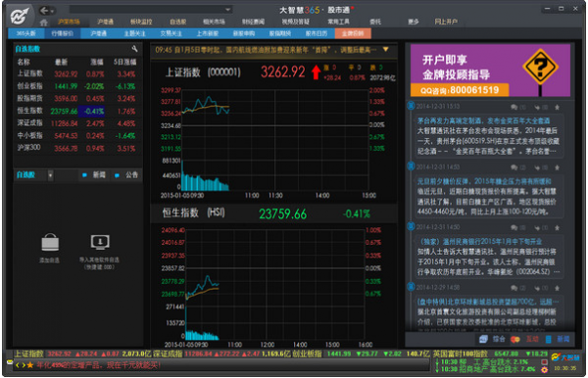This screenshot has height=378, width=588.
Task: Open the 板块监控 menu
Action: coord(141,22)
